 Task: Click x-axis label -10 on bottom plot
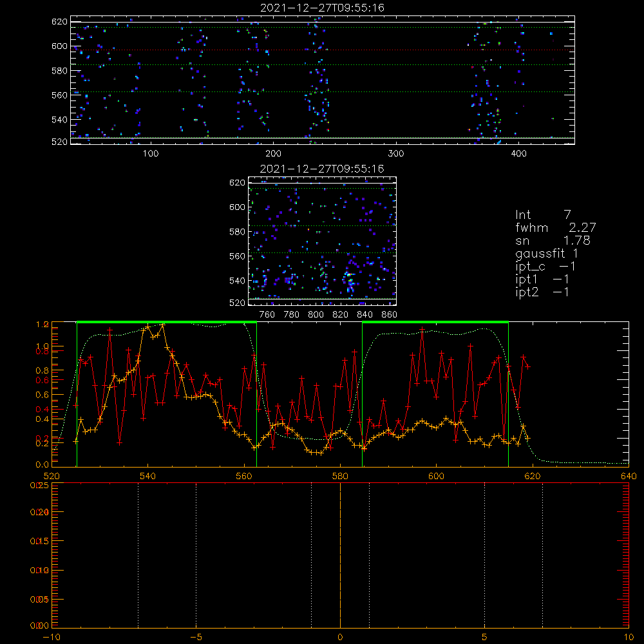pos(52,638)
